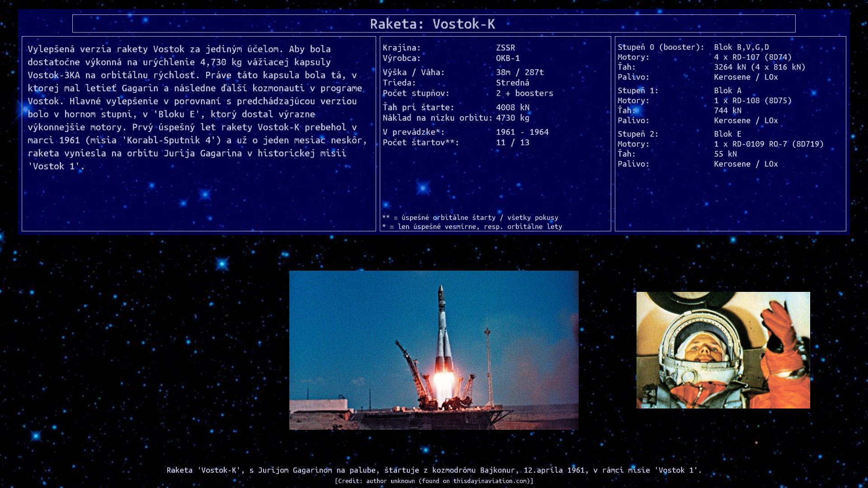Click the '1961 - 1964' service years value
The width and height of the screenshot is (868, 488).
coord(522,132)
